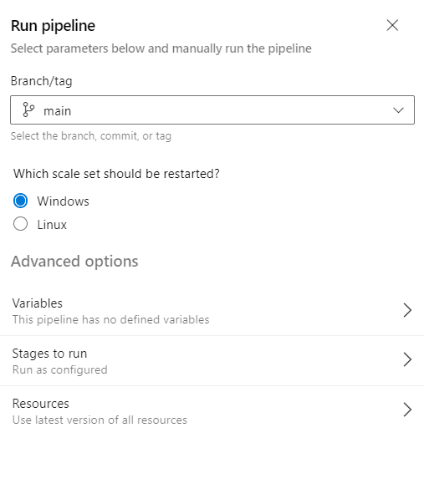
Task: Expand Variables using its chevron arrow
Action: click(x=407, y=310)
